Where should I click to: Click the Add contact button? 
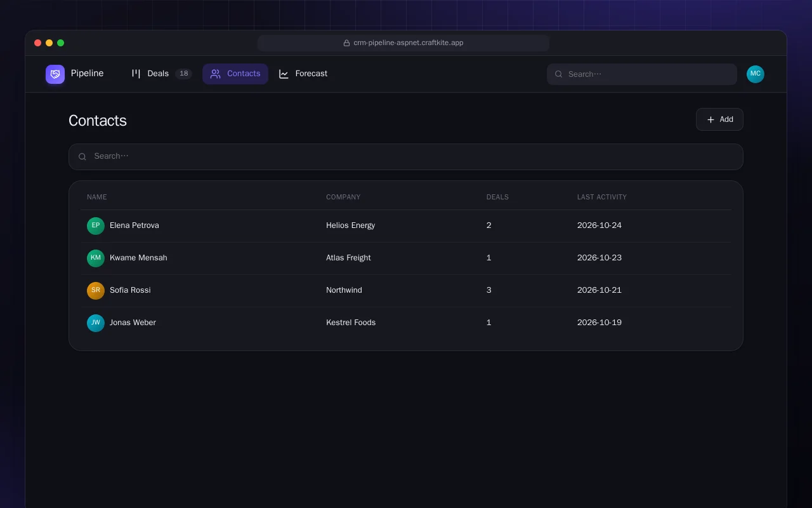[719, 119]
